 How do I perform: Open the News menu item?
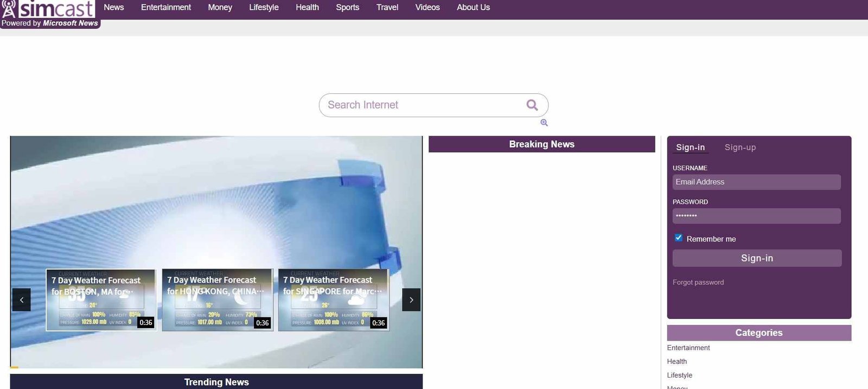click(x=114, y=8)
